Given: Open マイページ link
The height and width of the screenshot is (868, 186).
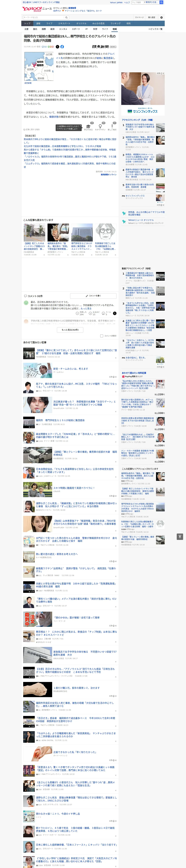Looking at the screenshot, I should click(x=139, y=17).
